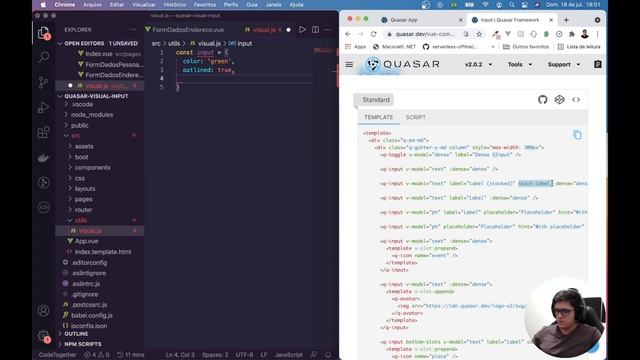
Task: Switch to the FormDadosEndereco.vue editor tab
Action: (x=184, y=29)
